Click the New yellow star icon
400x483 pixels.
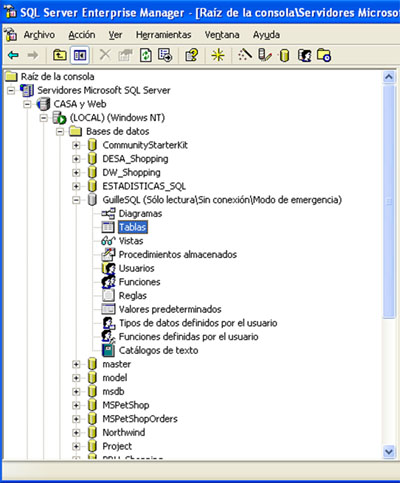[218, 55]
